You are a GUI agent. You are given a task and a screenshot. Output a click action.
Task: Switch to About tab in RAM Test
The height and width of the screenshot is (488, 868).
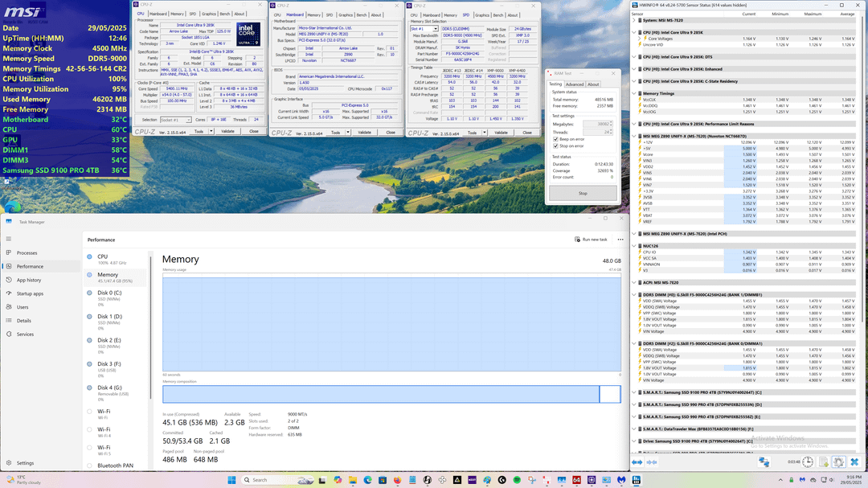pyautogui.click(x=593, y=84)
